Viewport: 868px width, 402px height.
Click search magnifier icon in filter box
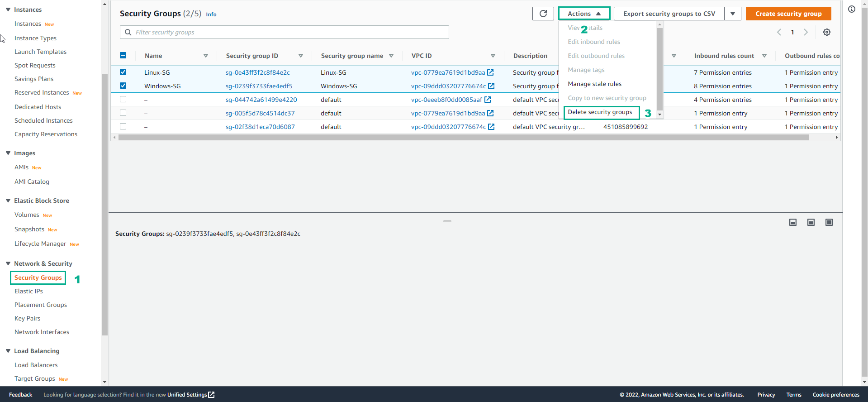tap(128, 32)
